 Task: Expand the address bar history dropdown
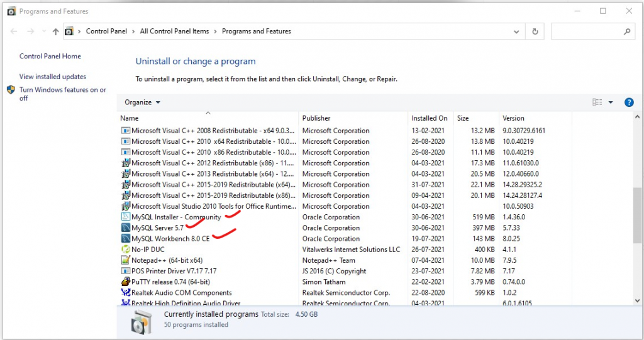516,31
